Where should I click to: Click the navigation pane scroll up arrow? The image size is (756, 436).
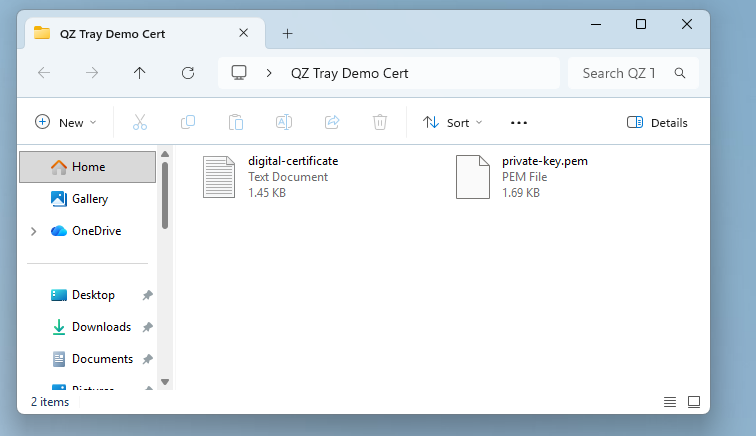[165, 154]
